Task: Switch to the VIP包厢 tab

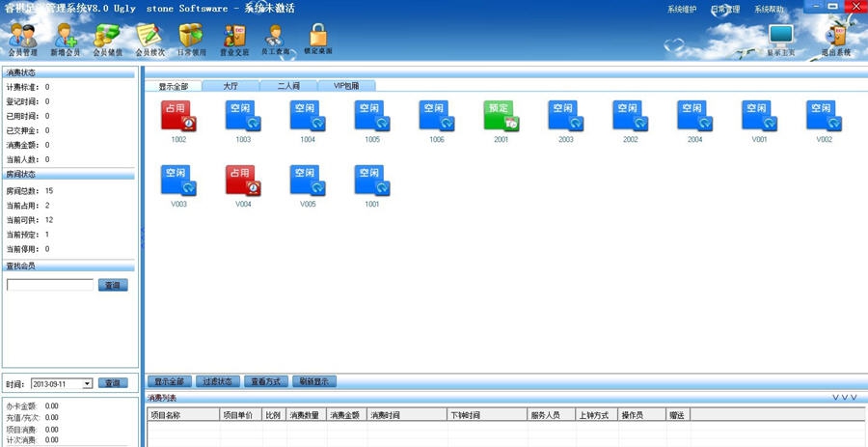Action: pyautogui.click(x=345, y=86)
